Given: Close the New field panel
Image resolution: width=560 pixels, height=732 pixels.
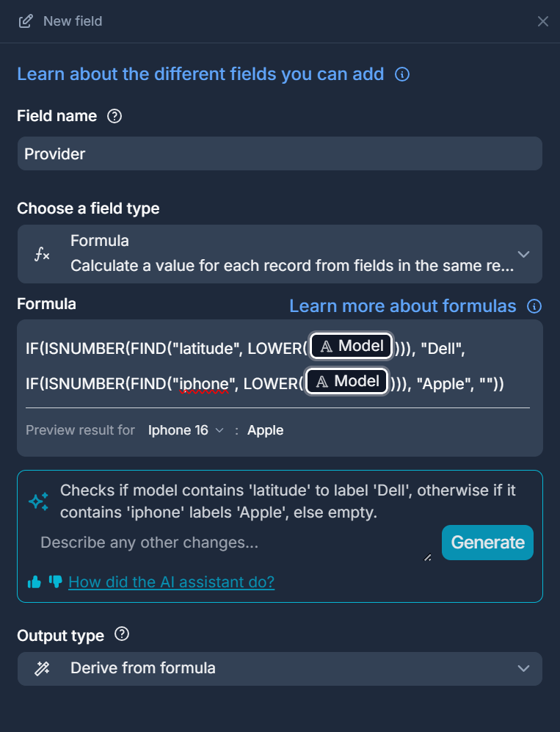Looking at the screenshot, I should pyautogui.click(x=542, y=21).
